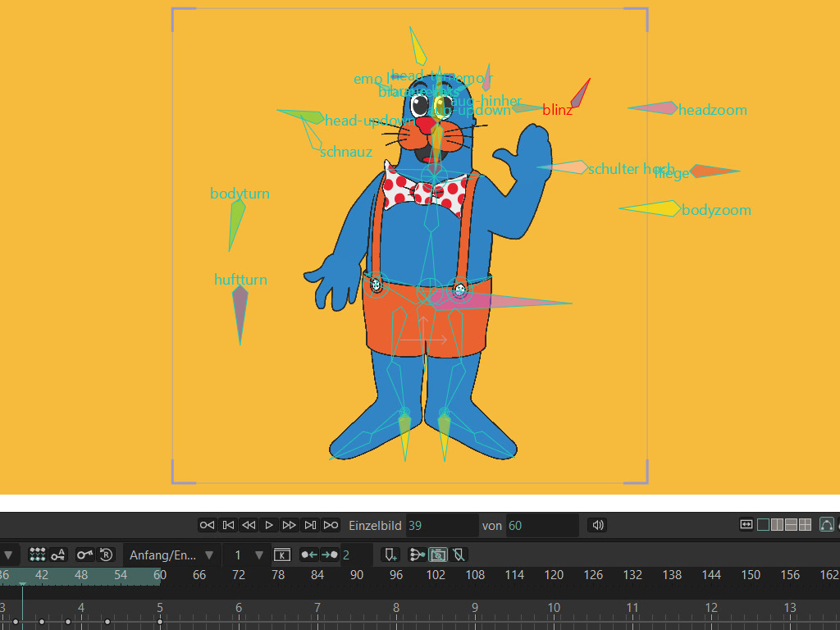Select the pink bone beside headzoom
Viewport: 840px width, 630px height.
tap(653, 107)
